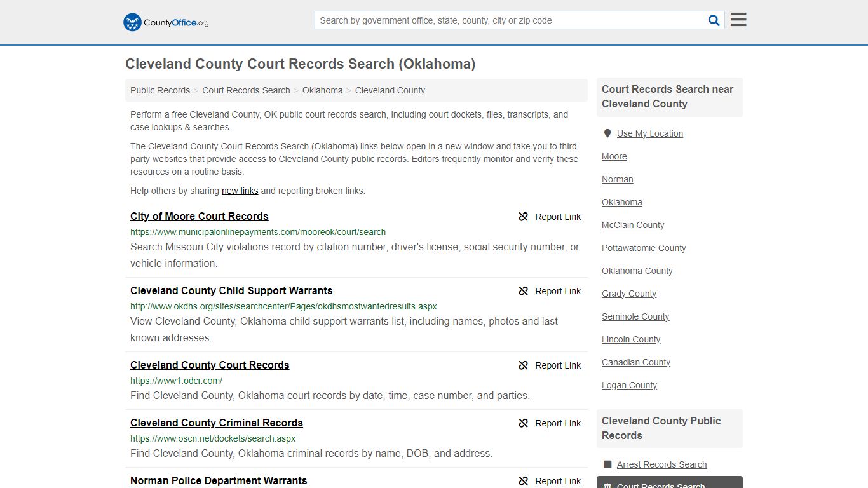Go to Court Records Search breadcrumb
Viewport: 868px width, 488px height.
tap(246, 90)
